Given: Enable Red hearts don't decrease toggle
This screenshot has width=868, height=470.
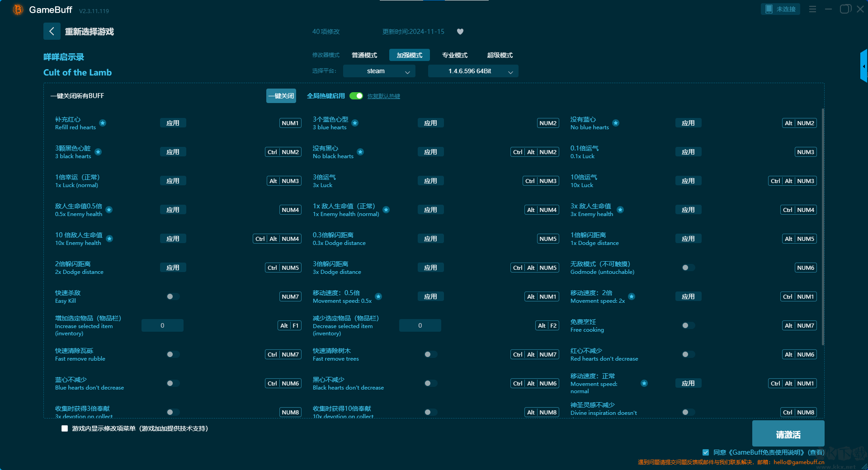Looking at the screenshot, I should [x=688, y=354].
